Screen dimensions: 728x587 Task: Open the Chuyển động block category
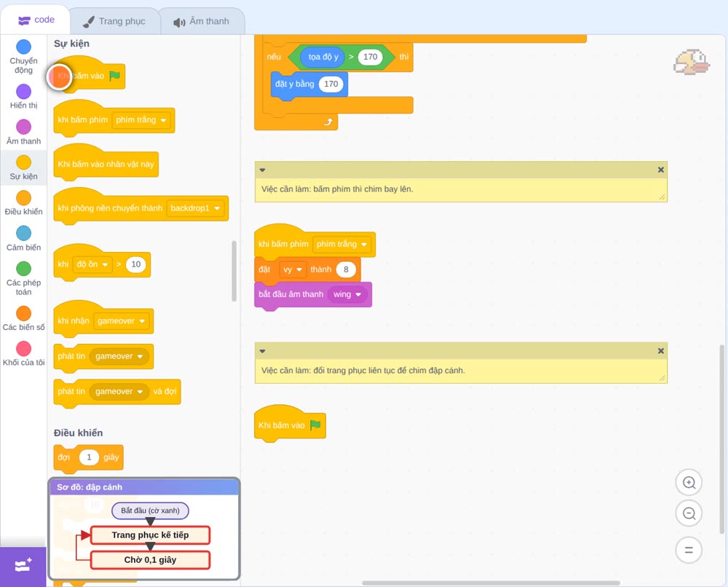(x=23, y=57)
